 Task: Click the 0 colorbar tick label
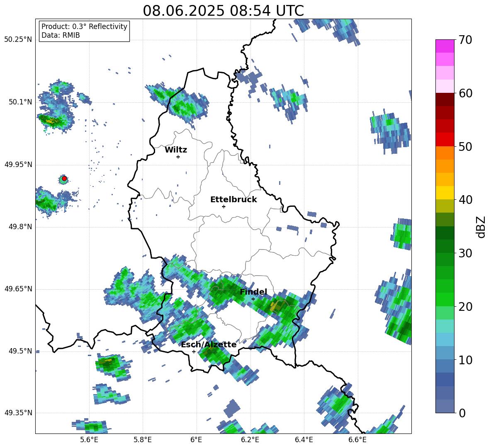[462, 413]
